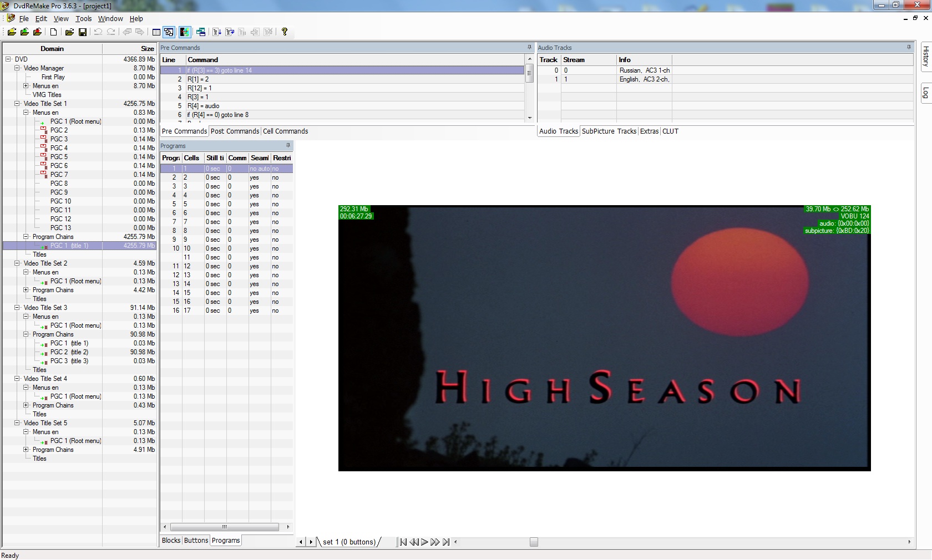Viewport: 932px width, 560px height.
Task: Expand Program Chains under Video Title Set 4
Action: [26, 405]
